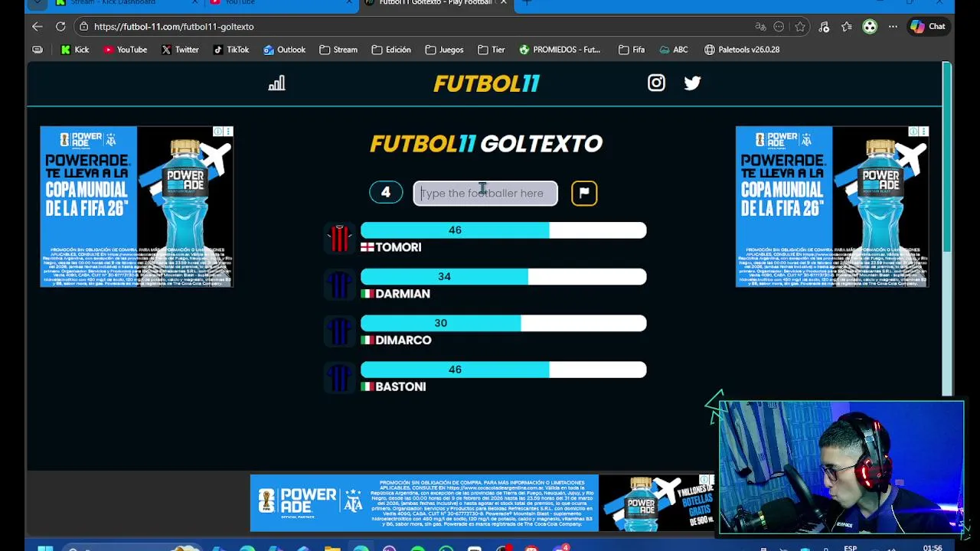Click Tomori's progress bar showing 46
Screen dimensions: 980x551
tap(503, 230)
